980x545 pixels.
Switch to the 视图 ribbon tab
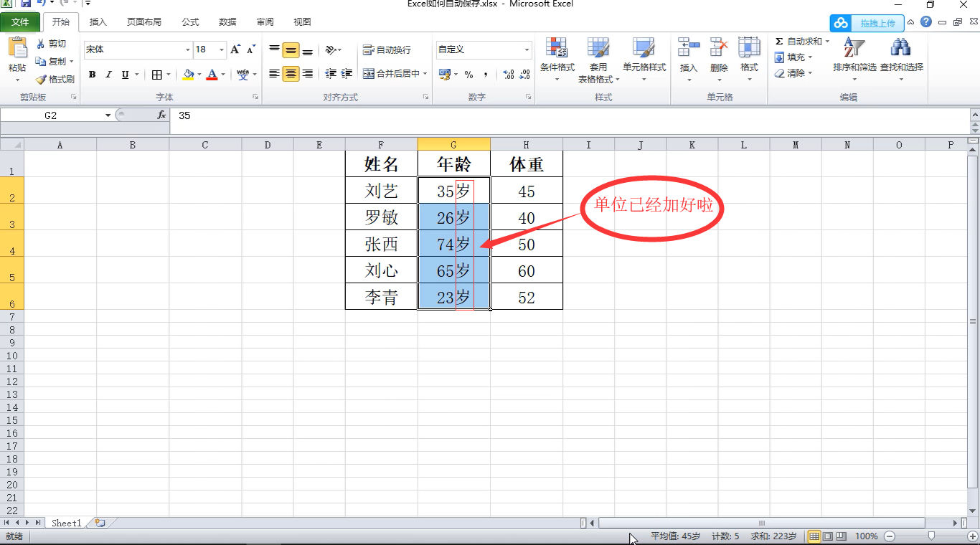coord(301,22)
